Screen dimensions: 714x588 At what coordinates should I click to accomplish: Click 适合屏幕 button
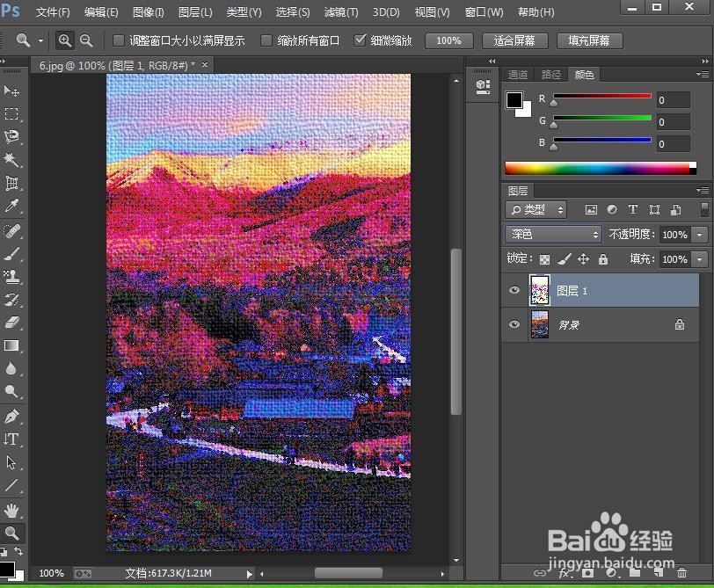(x=515, y=41)
